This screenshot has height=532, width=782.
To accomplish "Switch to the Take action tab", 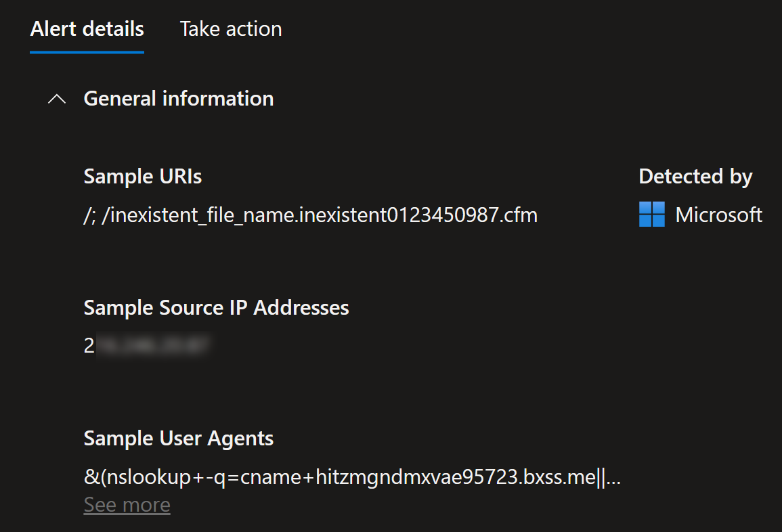I will pyautogui.click(x=231, y=29).
